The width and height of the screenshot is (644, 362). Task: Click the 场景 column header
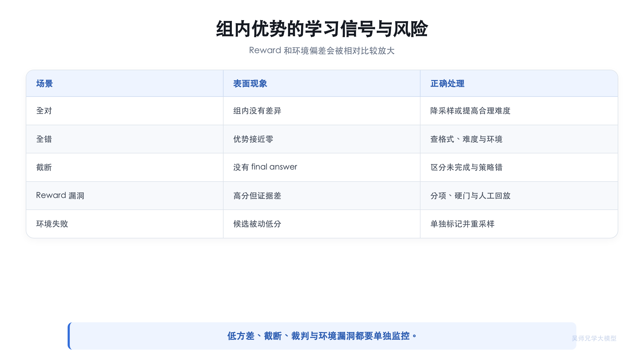125,83
